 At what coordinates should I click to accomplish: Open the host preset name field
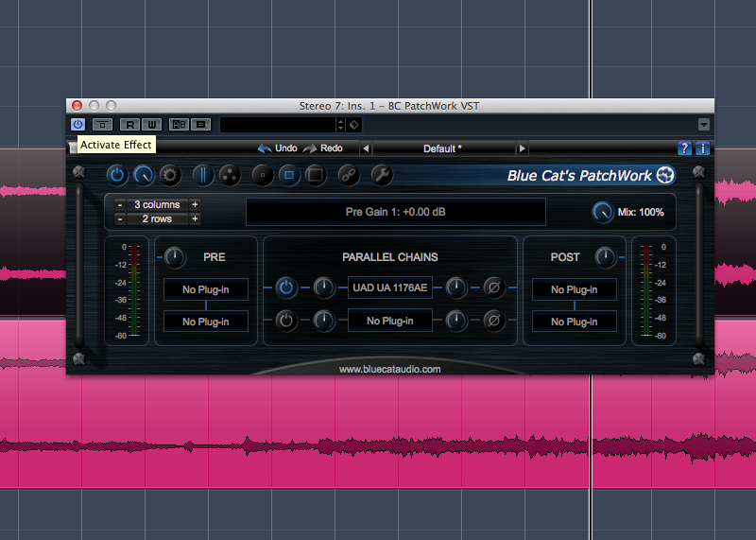pyautogui.click(x=278, y=125)
